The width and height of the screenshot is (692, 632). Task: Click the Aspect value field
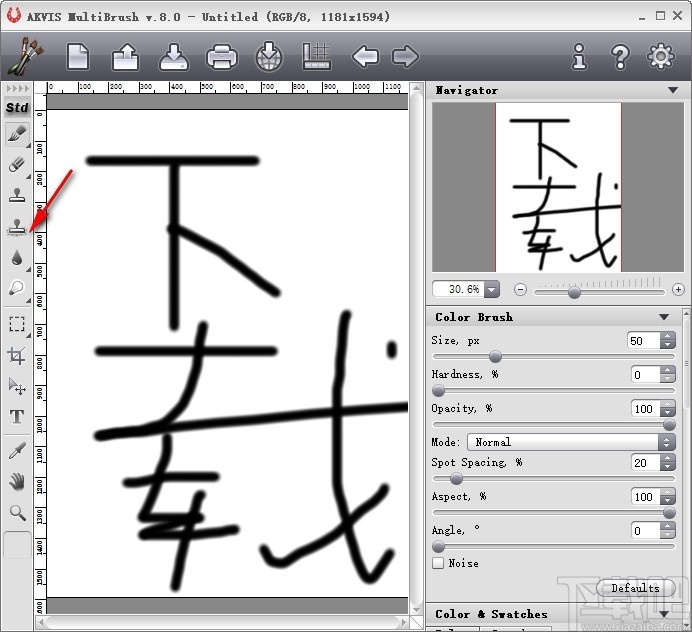click(x=646, y=497)
